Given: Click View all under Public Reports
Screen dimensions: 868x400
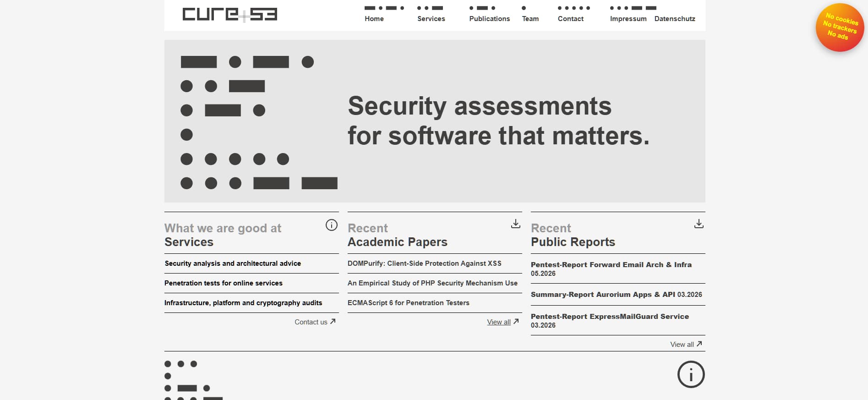Looking at the screenshot, I should pyautogui.click(x=682, y=345).
